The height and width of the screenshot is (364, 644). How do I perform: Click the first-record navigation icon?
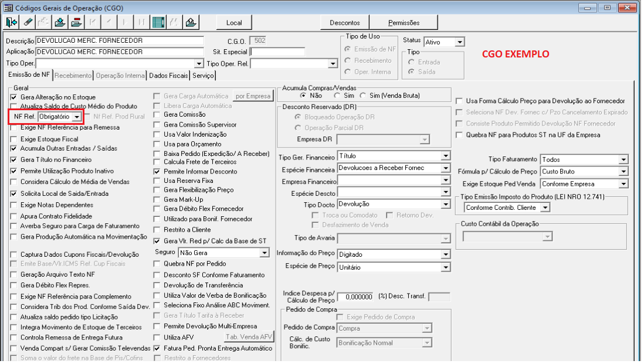pos(93,22)
